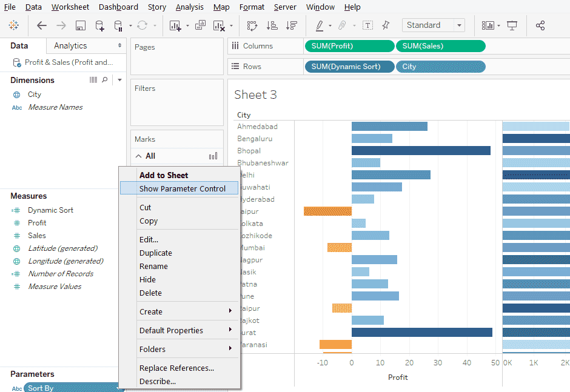The image size is (570, 392).
Task: Open the Dimensions pane menu arrow
Action: 119,80
